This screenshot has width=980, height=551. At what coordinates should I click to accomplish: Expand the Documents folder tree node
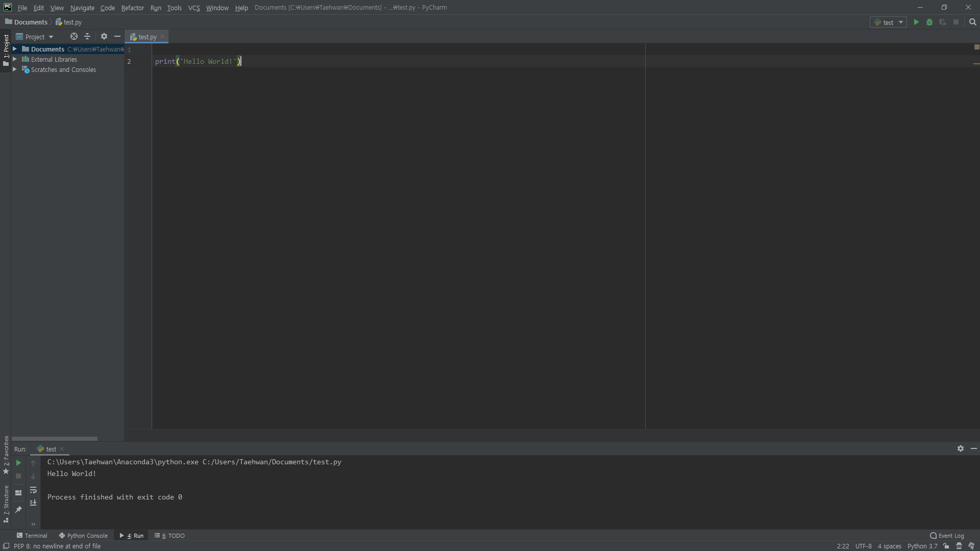pyautogui.click(x=15, y=49)
